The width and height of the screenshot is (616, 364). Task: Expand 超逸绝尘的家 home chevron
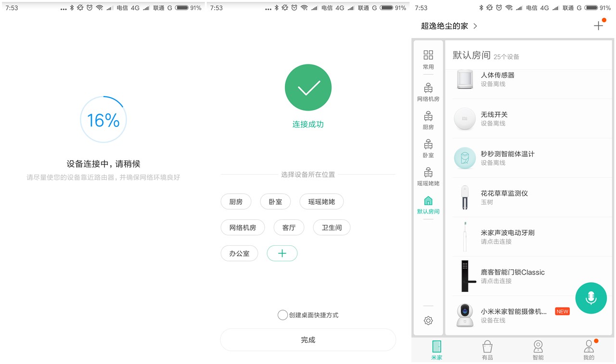click(475, 26)
